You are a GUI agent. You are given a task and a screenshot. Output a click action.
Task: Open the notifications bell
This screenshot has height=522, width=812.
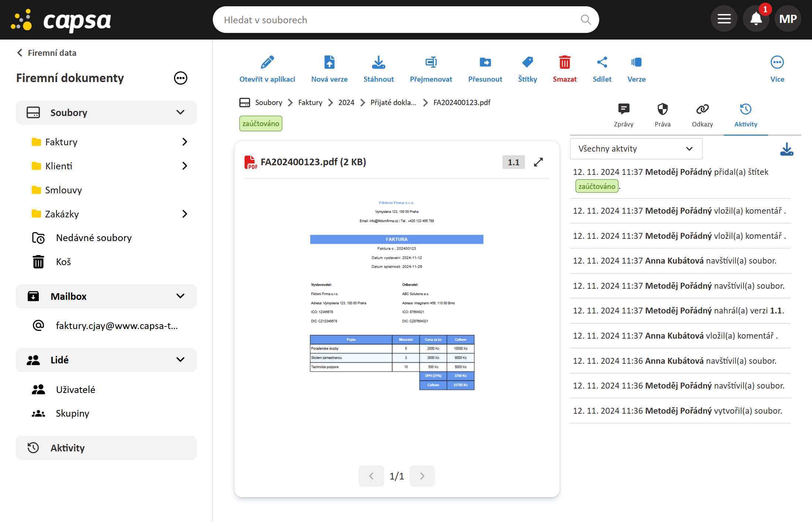756,19
